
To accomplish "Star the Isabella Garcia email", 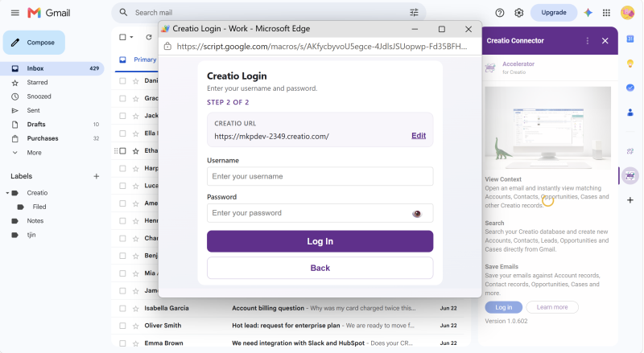I will coord(135,308).
